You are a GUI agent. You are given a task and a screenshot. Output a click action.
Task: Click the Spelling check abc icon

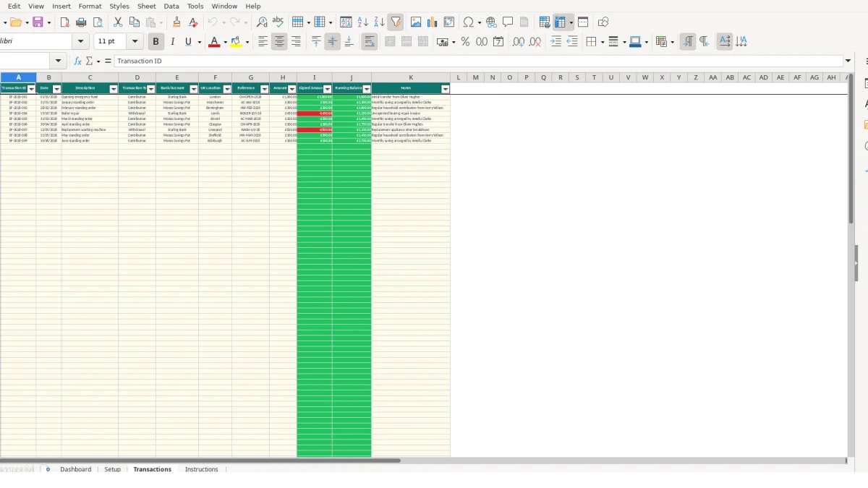point(278,22)
